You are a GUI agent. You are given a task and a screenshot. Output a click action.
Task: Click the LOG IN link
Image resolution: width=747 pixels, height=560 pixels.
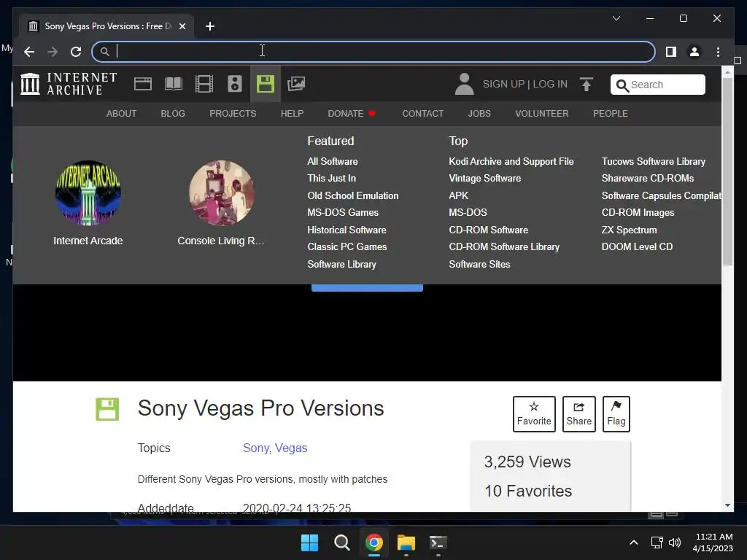point(550,84)
